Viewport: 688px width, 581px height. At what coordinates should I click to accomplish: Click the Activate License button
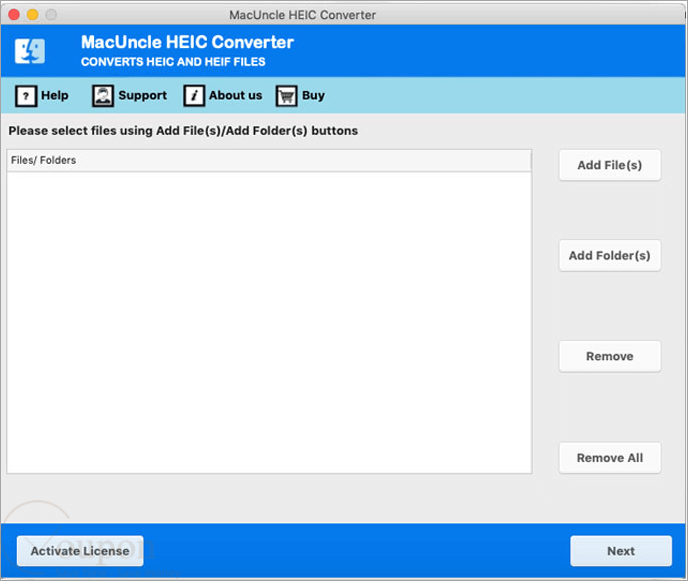[x=80, y=551]
